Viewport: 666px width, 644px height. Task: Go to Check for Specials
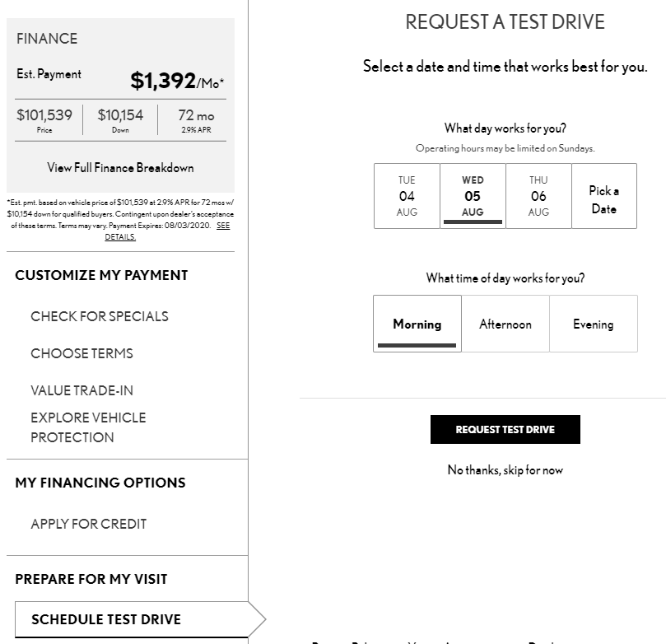(x=99, y=316)
